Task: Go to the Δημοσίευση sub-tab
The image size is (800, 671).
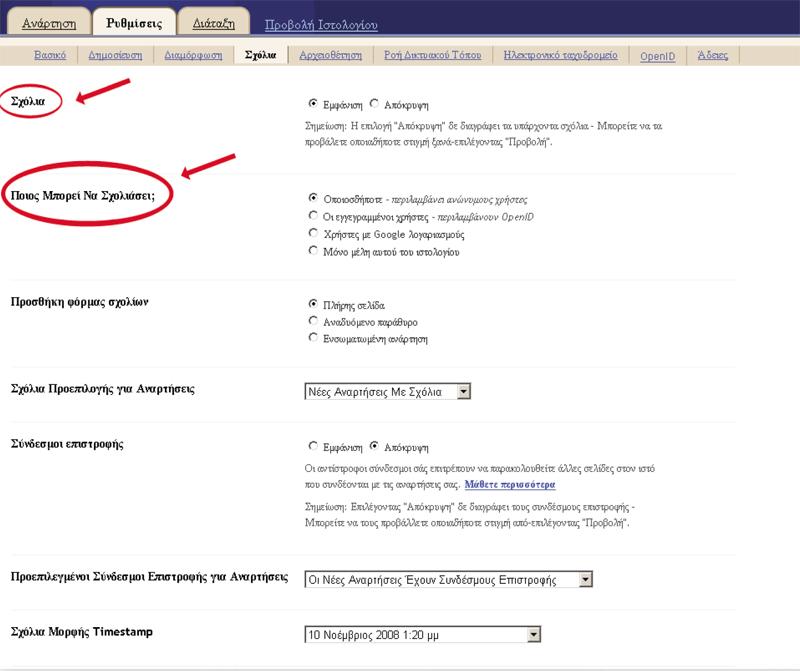Action: tap(120, 55)
